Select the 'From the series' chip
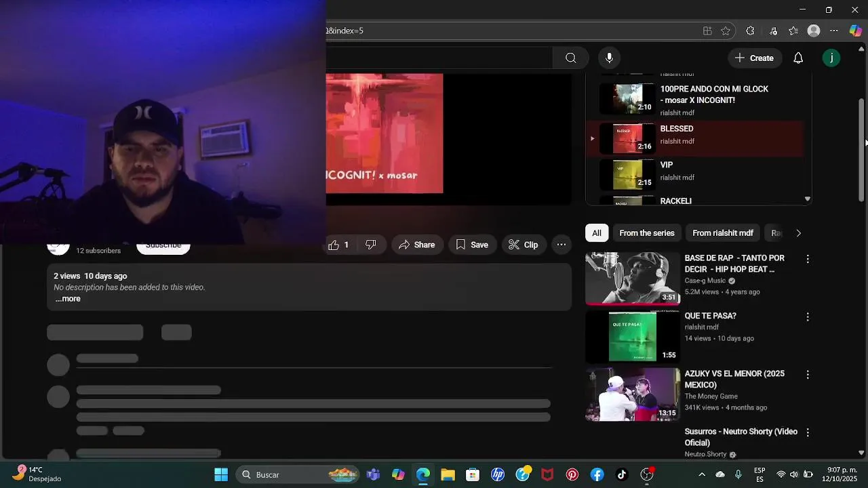The width and height of the screenshot is (868, 488). 647,233
